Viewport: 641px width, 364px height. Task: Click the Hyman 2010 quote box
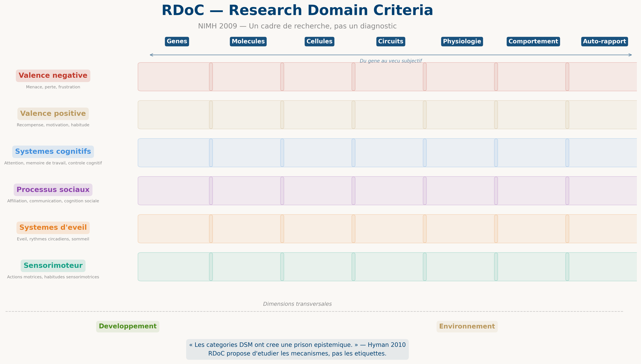pos(297,349)
